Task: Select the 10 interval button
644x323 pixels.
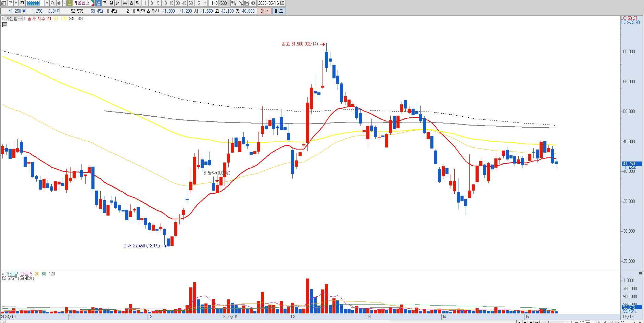Action: coord(165,3)
